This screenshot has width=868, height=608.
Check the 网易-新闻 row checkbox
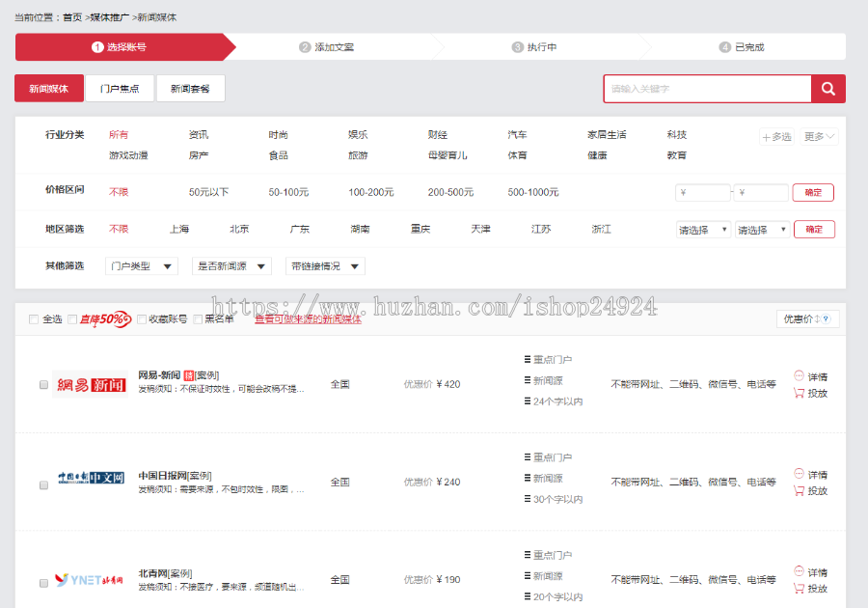(43, 385)
